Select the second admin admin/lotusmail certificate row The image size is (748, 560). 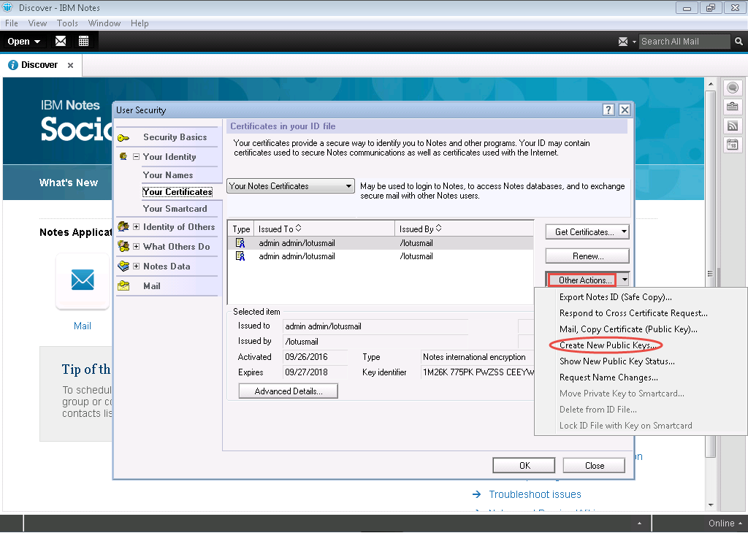point(381,256)
